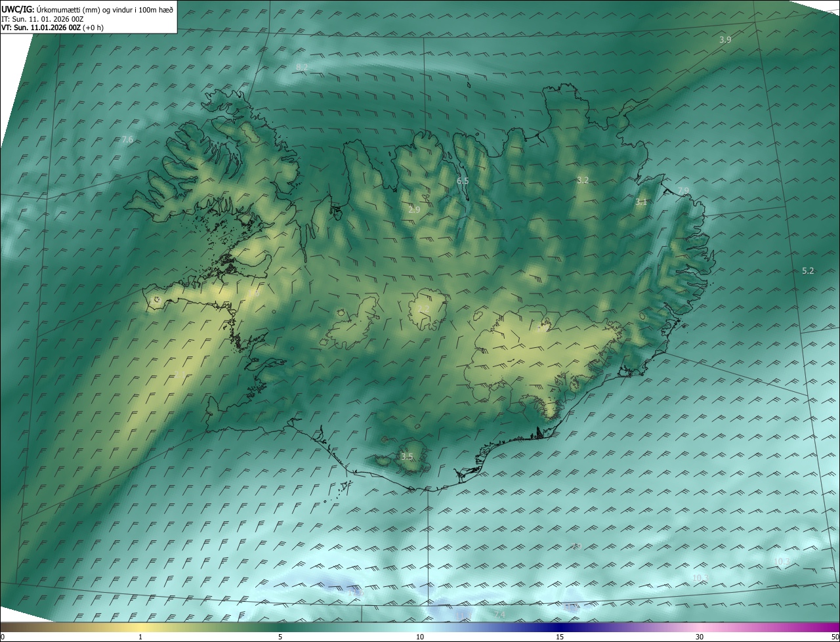Click the 3.9 value label on the map
Image resolution: width=840 pixels, height=642 pixels.
click(x=725, y=40)
